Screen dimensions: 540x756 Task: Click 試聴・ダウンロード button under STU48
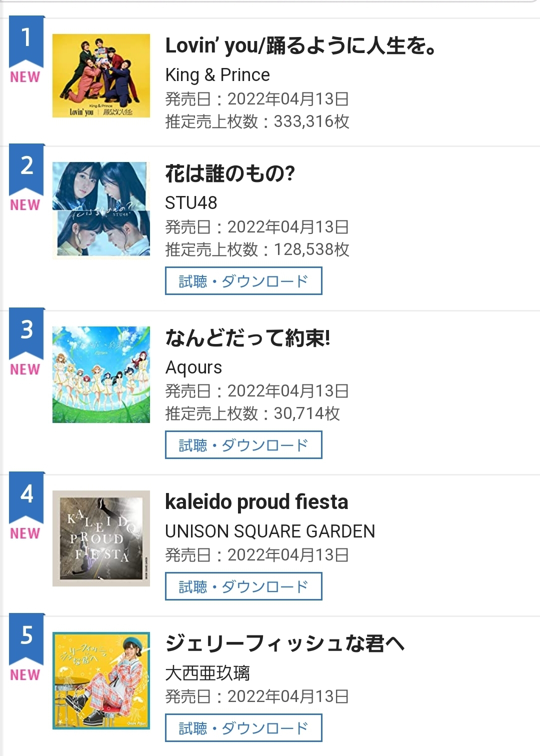(x=243, y=281)
